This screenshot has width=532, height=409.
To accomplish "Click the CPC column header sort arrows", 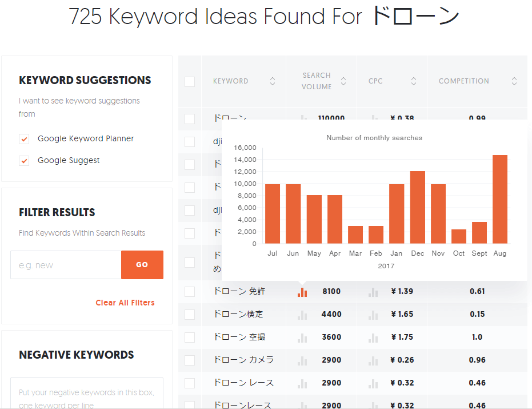I will pyautogui.click(x=414, y=81).
